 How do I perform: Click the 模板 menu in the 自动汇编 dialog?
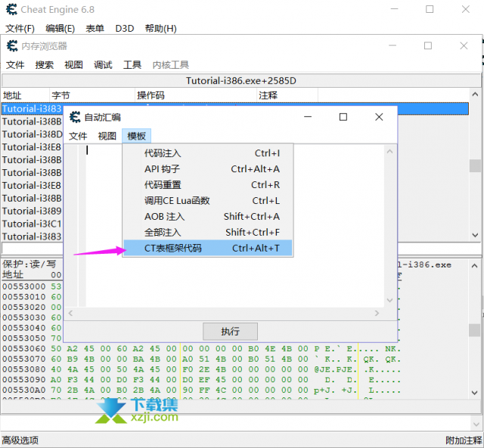coord(136,136)
